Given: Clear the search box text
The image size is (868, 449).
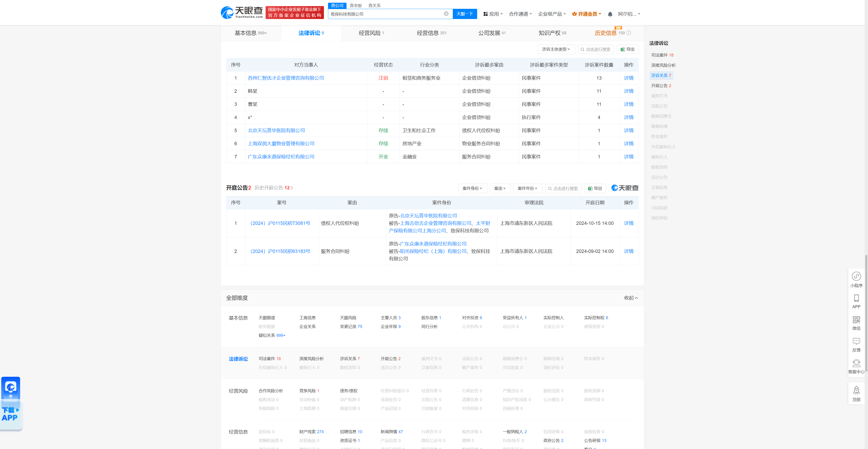Looking at the screenshot, I should (446, 14).
